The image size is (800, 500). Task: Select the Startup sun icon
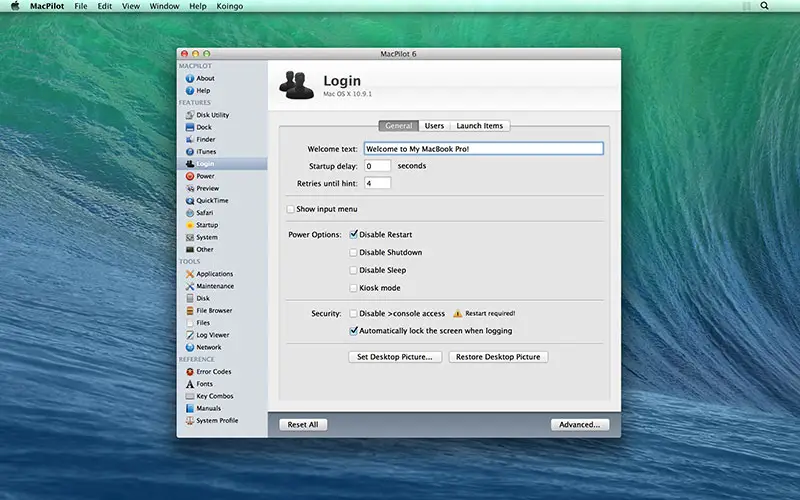coord(190,225)
